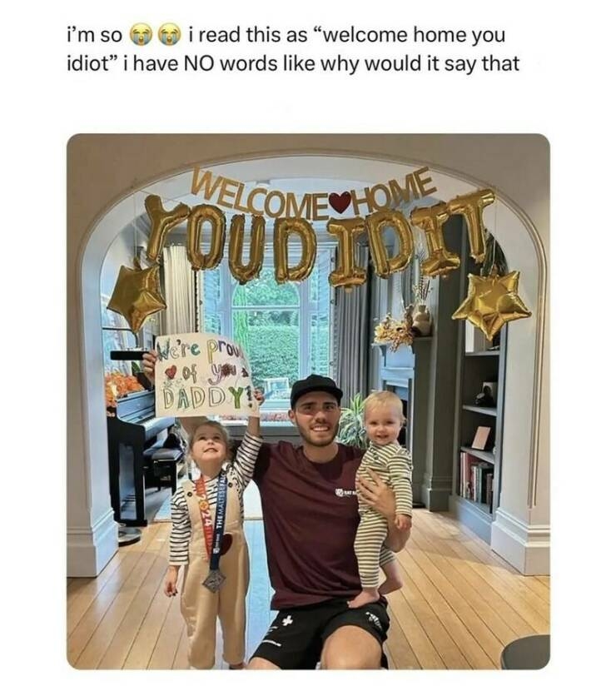Click the white cross logo on the black shorts
The width and height of the screenshot is (616, 686).
286,622
